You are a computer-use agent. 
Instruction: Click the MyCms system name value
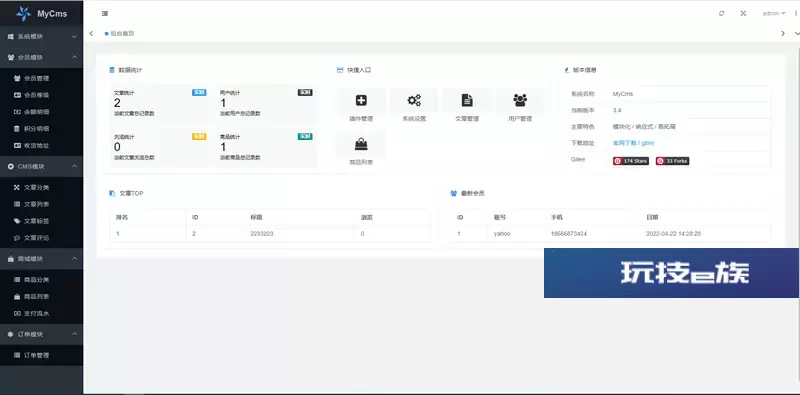622,94
